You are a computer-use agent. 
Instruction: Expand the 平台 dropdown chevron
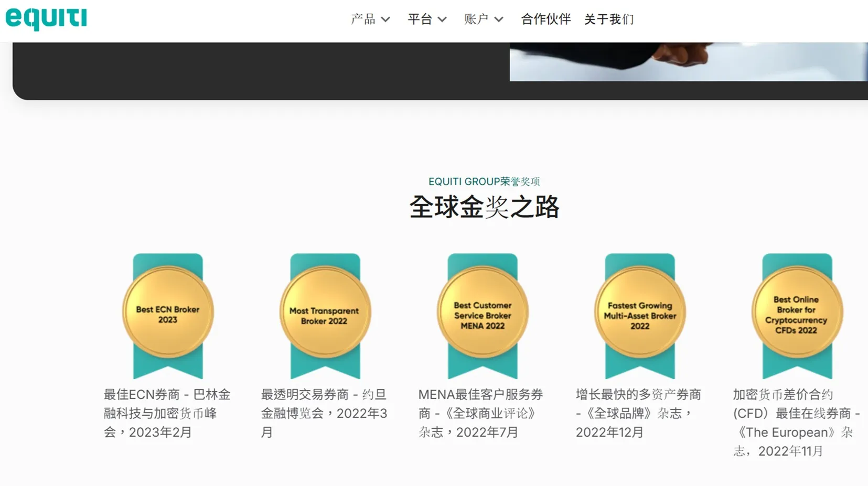coord(442,20)
